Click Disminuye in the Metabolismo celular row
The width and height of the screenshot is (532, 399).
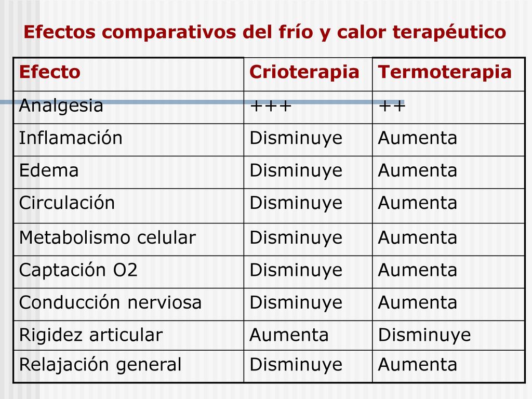(x=296, y=238)
